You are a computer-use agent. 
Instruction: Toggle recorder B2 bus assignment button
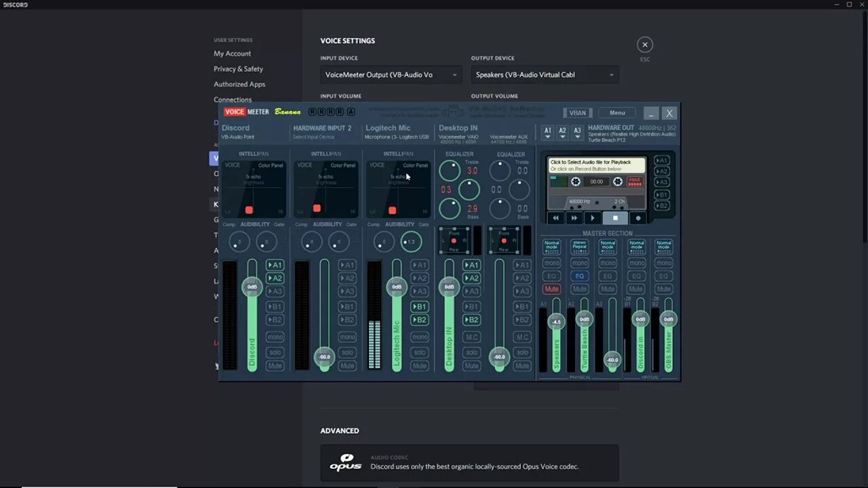(662, 205)
